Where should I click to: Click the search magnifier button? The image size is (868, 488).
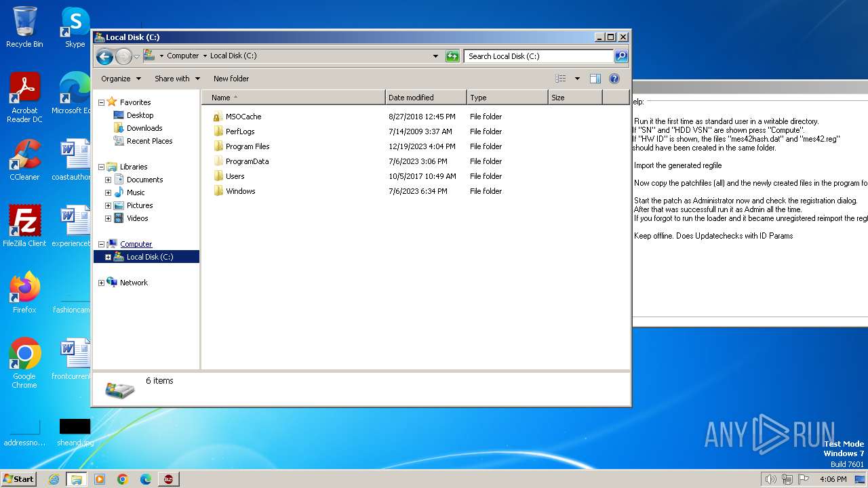point(620,56)
